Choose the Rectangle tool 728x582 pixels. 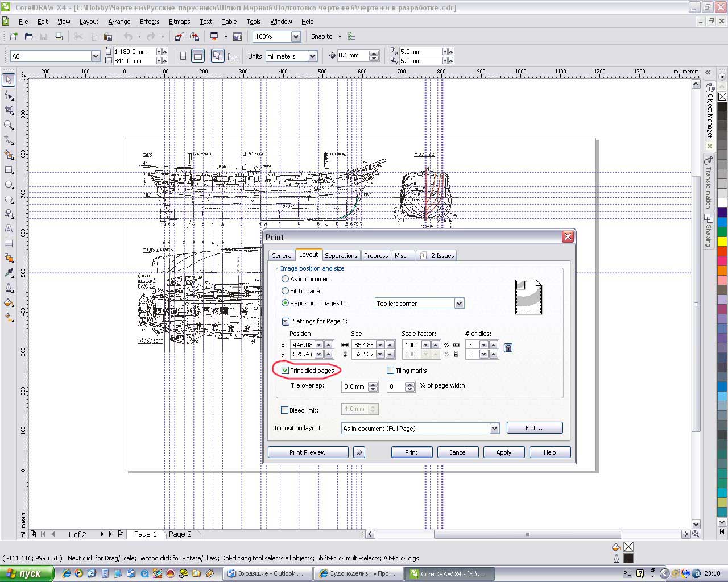[9, 169]
